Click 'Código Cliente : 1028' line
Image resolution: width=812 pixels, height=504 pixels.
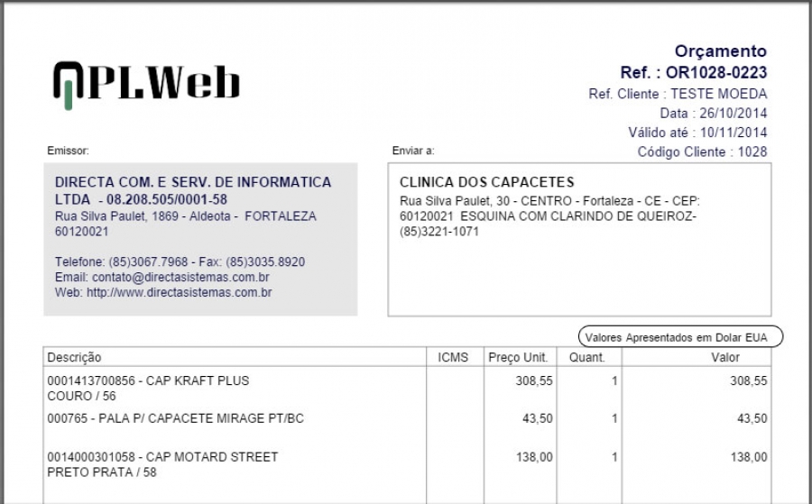702,151
